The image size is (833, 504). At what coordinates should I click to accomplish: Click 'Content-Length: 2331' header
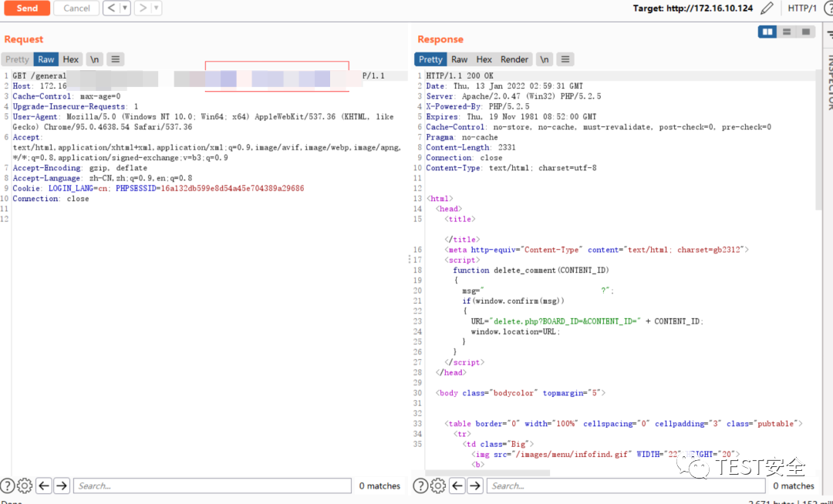(470, 147)
